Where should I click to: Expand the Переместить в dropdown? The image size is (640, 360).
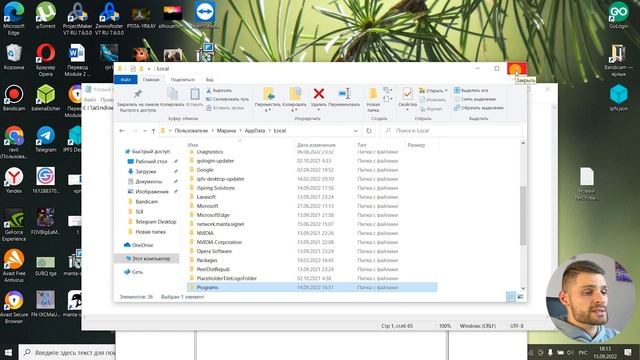[x=268, y=110]
